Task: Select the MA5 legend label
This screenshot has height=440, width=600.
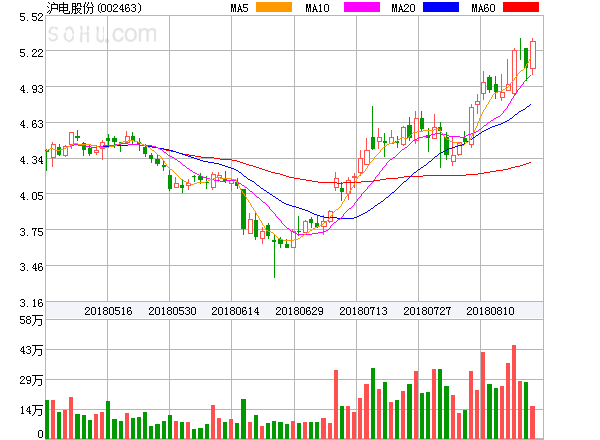Action: (x=240, y=8)
